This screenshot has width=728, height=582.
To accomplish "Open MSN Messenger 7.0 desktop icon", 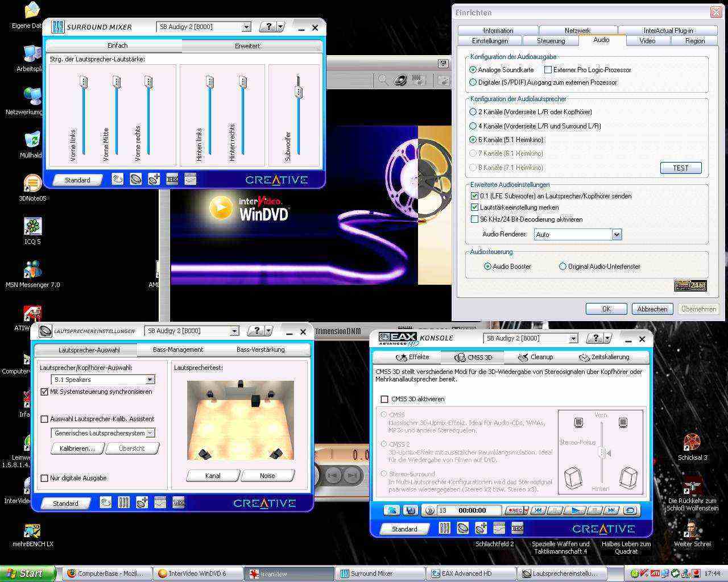I will (32, 275).
